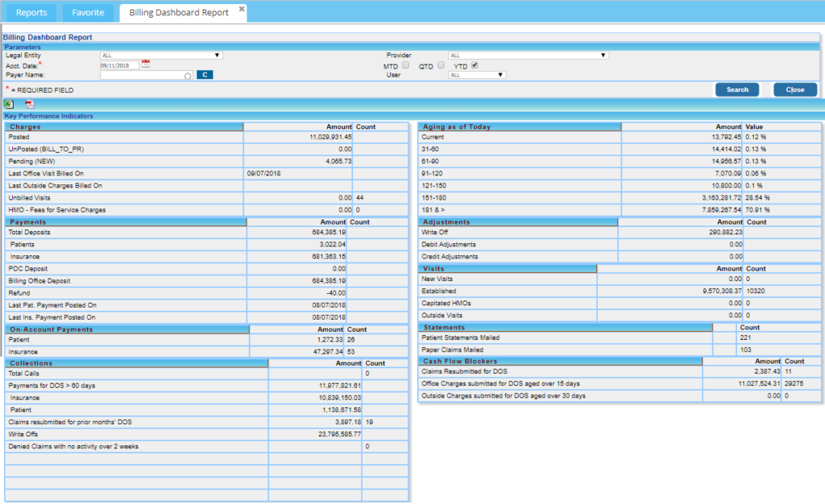
Task: Close the Billing Dashboard Report tab
Action: click(x=241, y=7)
